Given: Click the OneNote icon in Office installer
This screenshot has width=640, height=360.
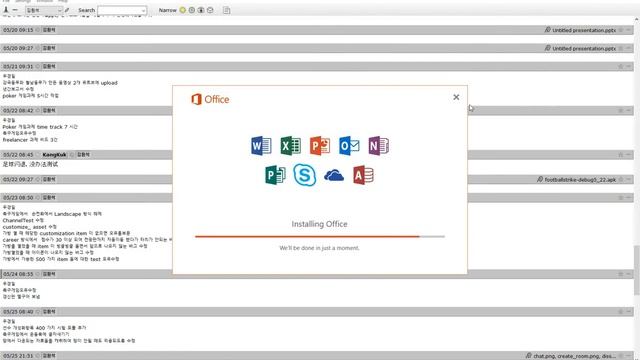Looking at the screenshot, I should point(378,145).
